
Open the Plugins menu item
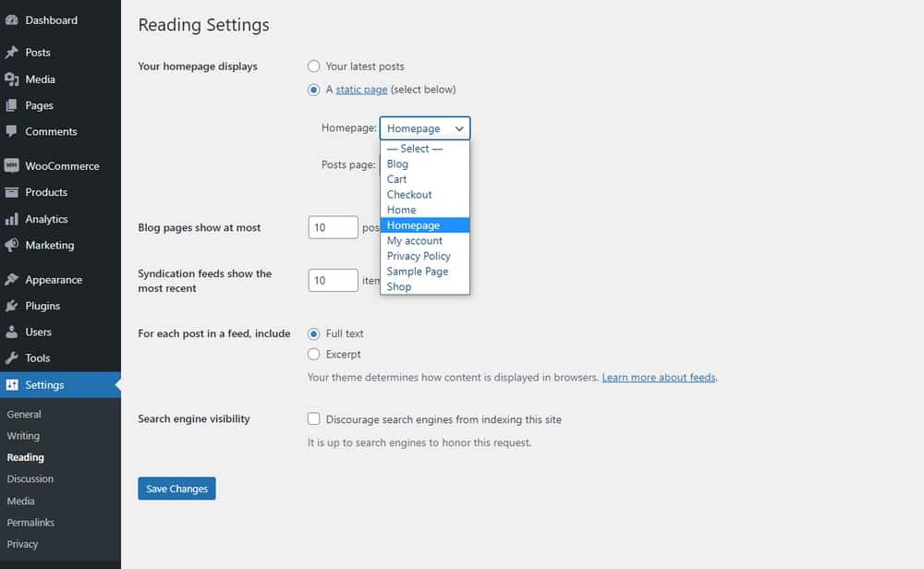pos(60,306)
